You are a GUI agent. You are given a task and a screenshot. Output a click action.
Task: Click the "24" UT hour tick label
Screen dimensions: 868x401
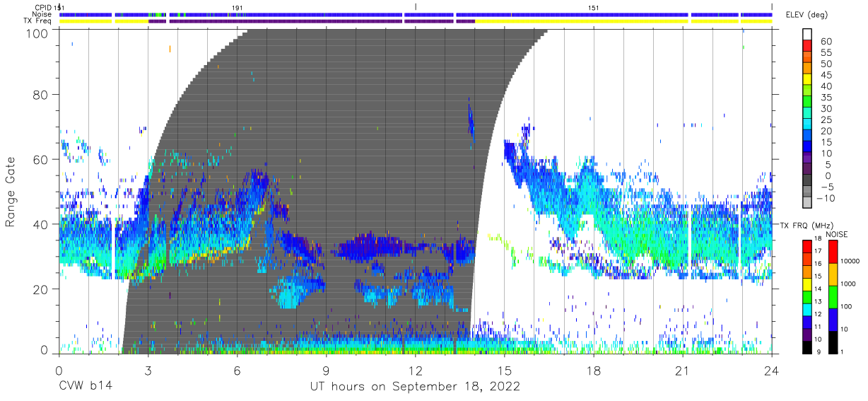point(772,371)
